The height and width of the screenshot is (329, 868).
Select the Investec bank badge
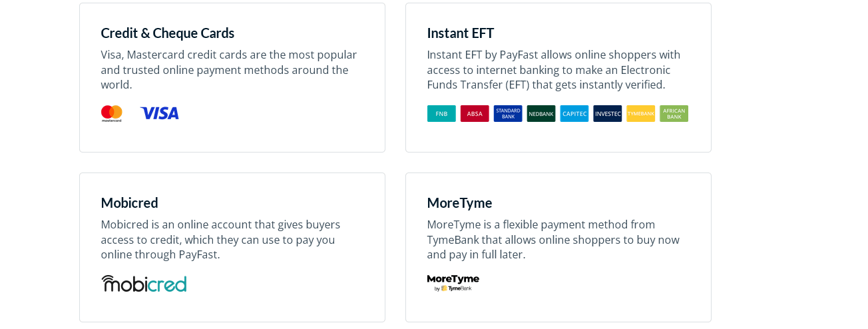click(x=608, y=113)
